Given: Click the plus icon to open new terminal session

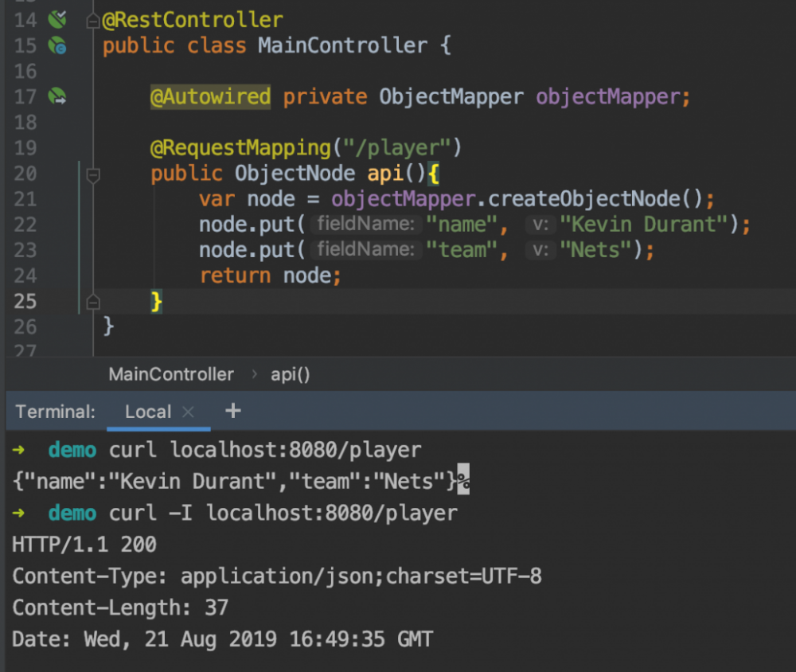Looking at the screenshot, I should pos(232,411).
